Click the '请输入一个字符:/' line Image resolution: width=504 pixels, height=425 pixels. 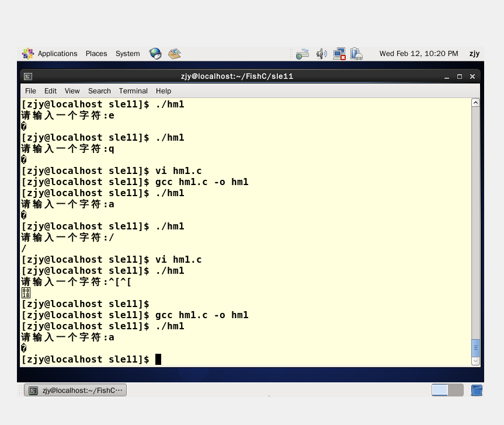click(68, 238)
